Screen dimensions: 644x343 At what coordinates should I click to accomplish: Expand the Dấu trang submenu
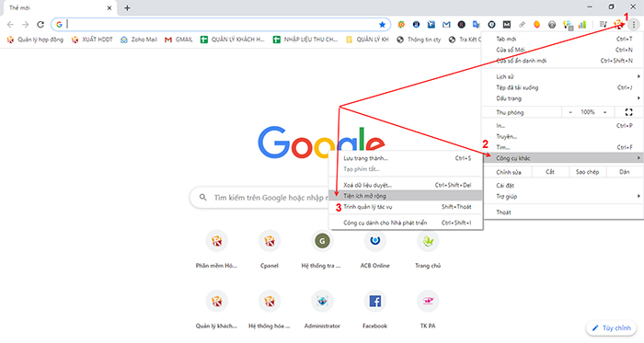(x=563, y=98)
